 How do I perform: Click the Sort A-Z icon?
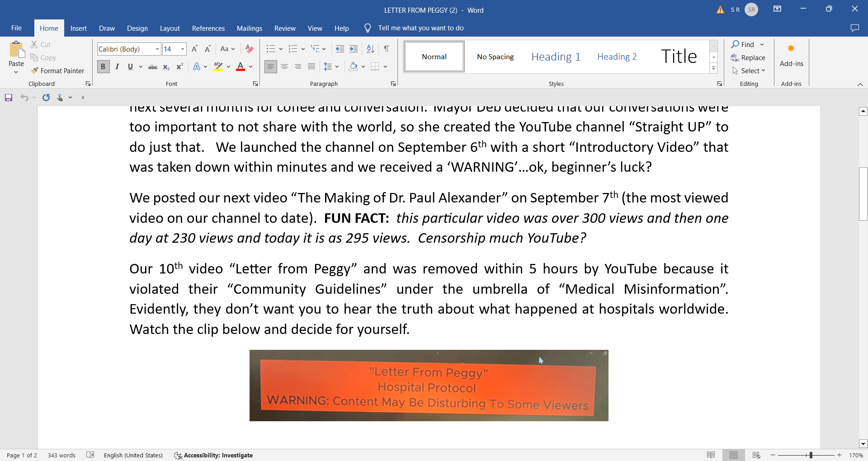click(371, 49)
